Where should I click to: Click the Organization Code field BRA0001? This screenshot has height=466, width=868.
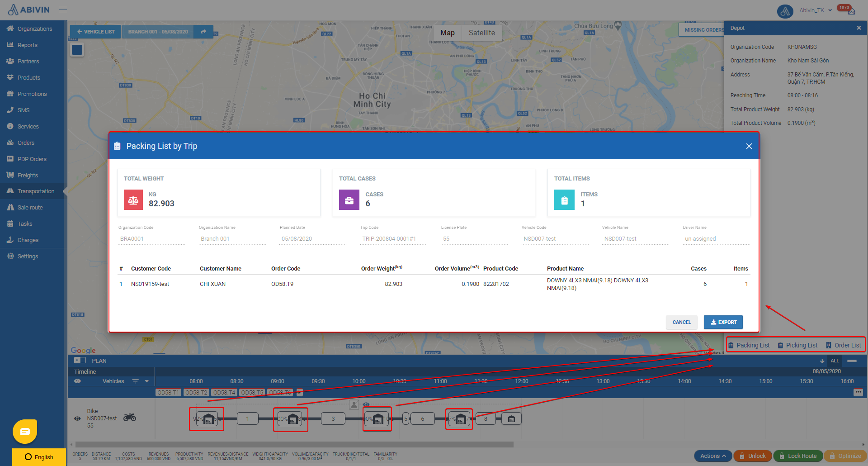pos(151,238)
